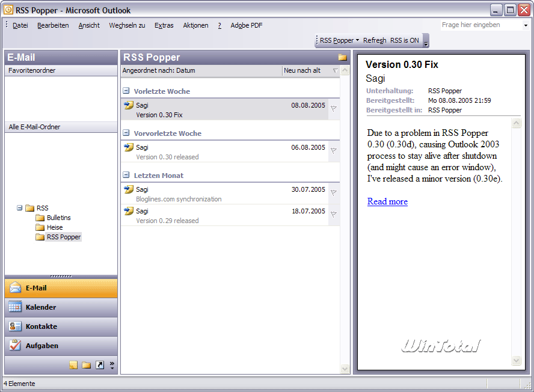
Task: Click the Aufgaben checkmark icon
Action: pyautogui.click(x=15, y=345)
